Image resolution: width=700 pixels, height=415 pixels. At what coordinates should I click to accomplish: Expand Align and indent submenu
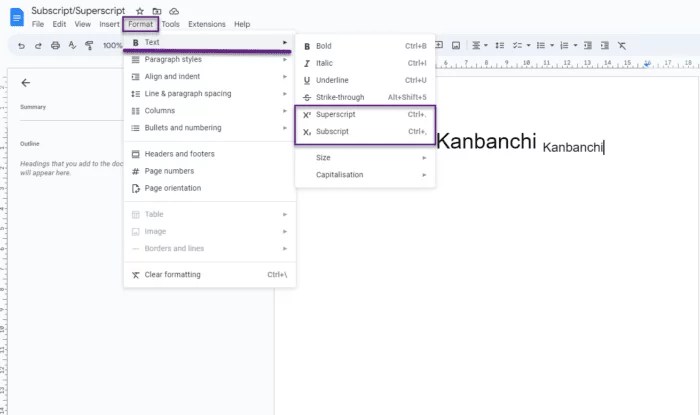(x=210, y=76)
